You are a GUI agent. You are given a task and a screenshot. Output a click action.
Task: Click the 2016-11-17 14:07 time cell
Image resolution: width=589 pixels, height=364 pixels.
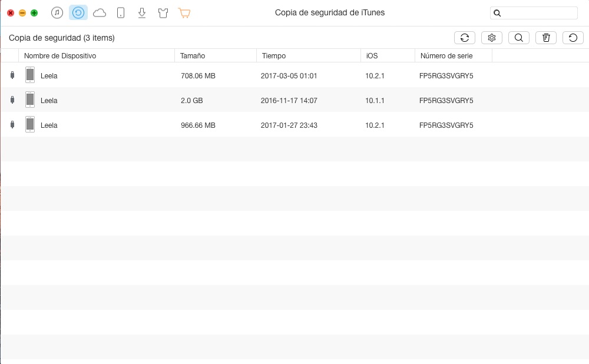click(x=289, y=101)
